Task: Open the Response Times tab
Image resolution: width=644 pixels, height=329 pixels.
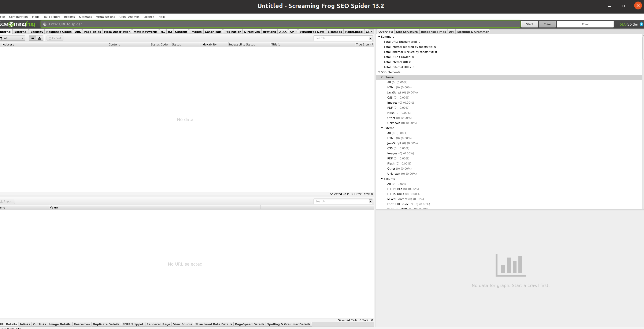Action: 433,32
